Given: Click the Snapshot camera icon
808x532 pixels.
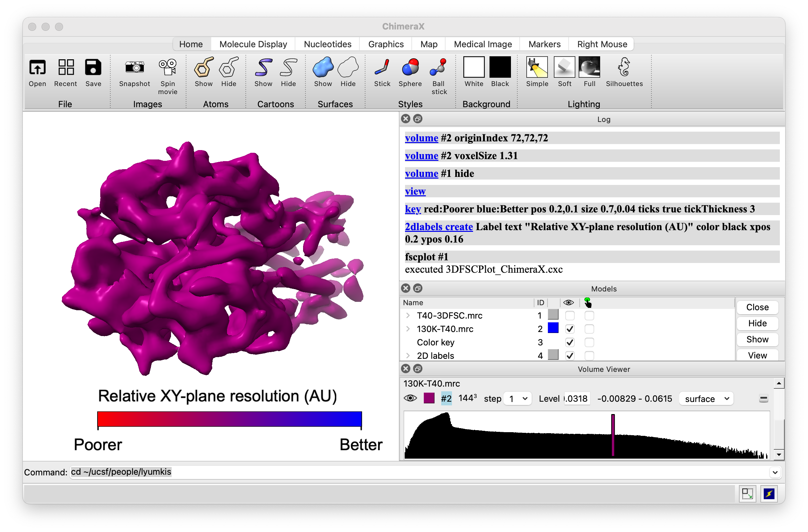Looking at the screenshot, I should pos(134,68).
